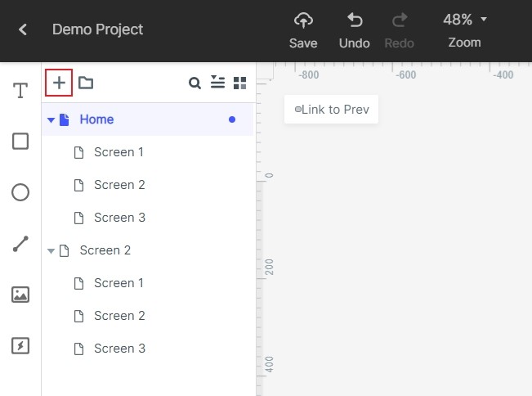Select the Rectangle shape tool

point(20,141)
